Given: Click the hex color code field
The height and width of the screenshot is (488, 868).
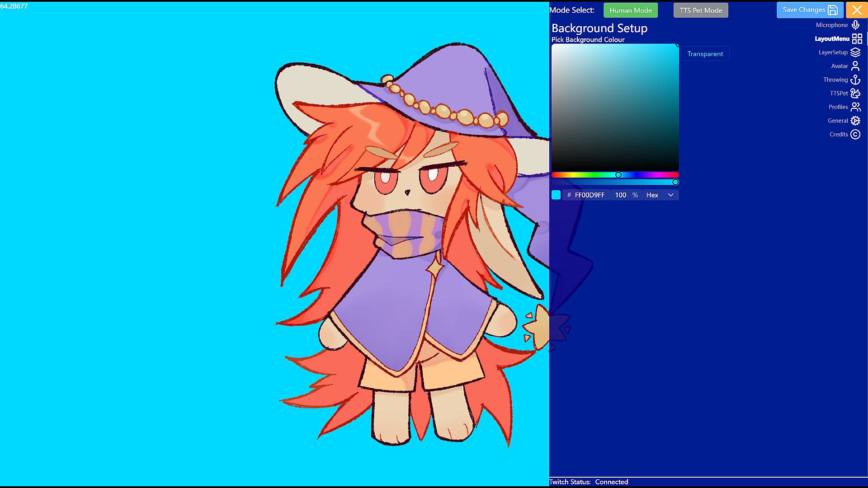Looking at the screenshot, I should coord(589,195).
